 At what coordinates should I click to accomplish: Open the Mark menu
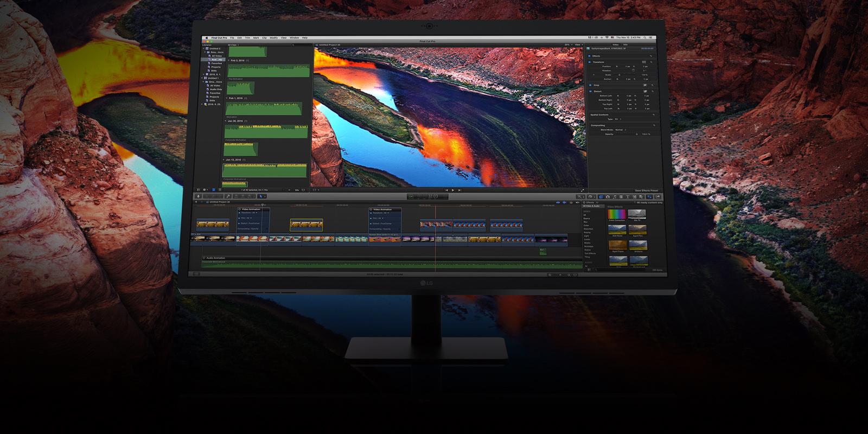(x=256, y=38)
